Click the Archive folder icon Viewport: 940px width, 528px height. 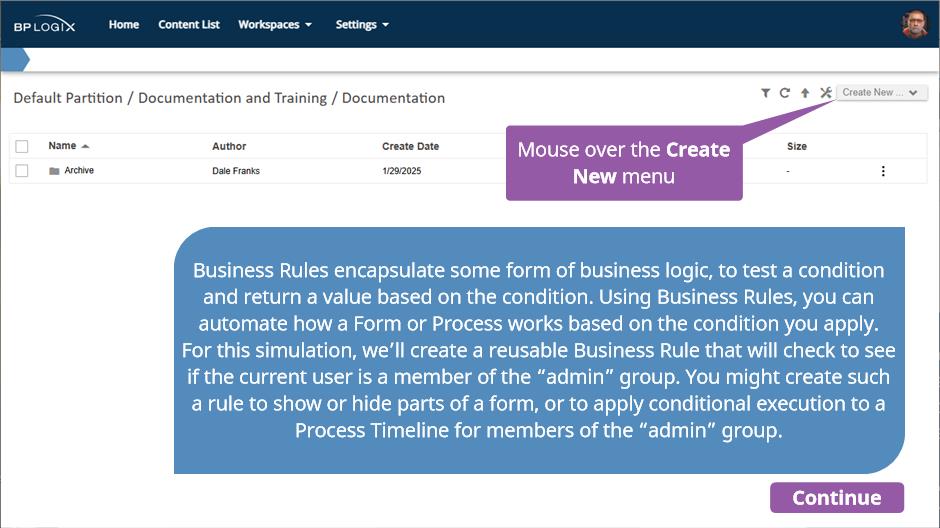pos(54,171)
